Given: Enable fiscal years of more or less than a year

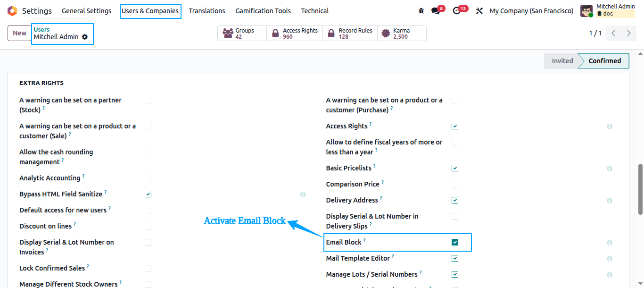Looking at the screenshot, I should 455,142.
